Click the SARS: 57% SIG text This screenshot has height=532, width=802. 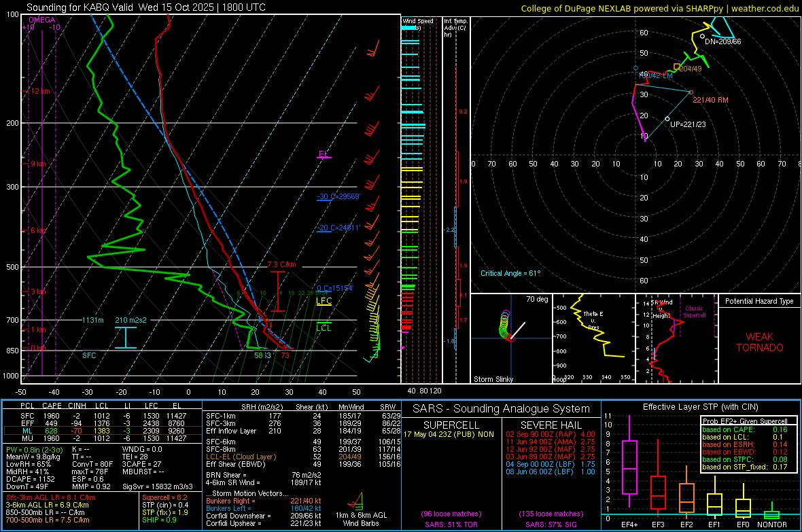click(x=551, y=525)
